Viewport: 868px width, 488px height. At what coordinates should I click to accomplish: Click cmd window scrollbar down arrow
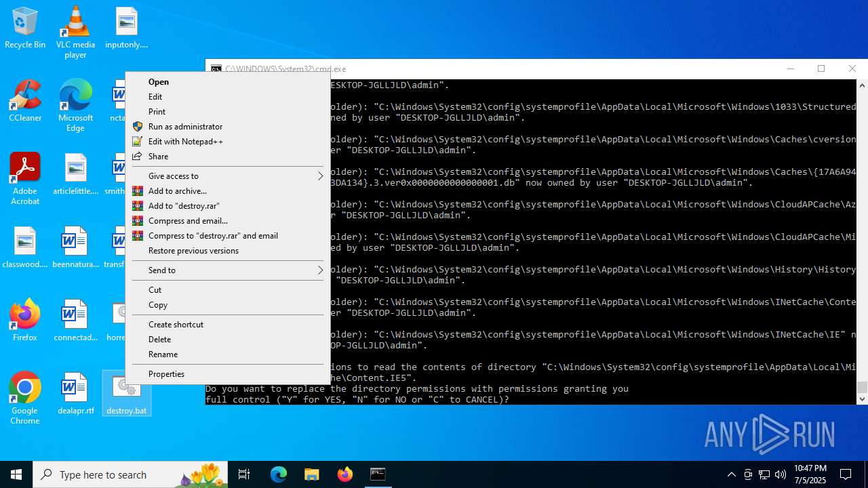(x=862, y=399)
